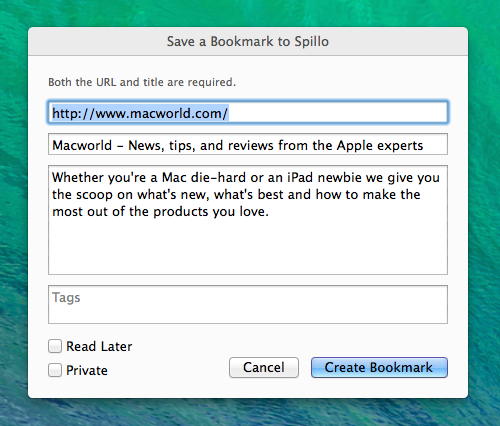Click the 'Read Later' label text
The height and width of the screenshot is (426, 500).
pos(99,347)
